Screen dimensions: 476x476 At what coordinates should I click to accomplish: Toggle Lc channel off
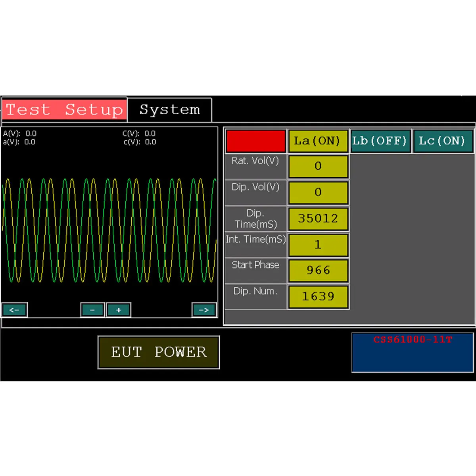pos(443,141)
